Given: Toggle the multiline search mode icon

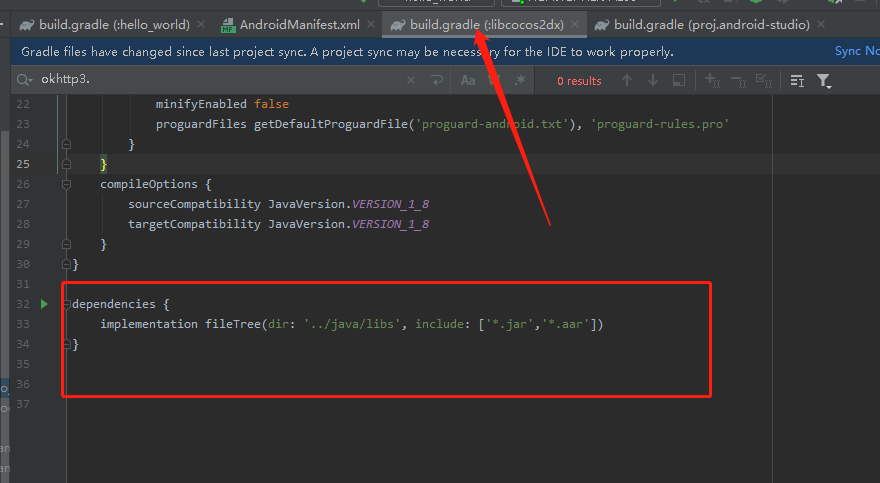Looking at the screenshot, I should [x=797, y=80].
